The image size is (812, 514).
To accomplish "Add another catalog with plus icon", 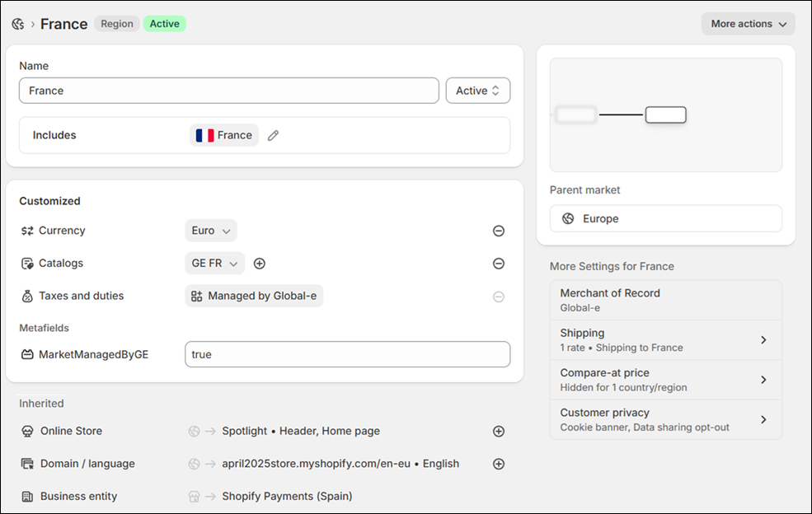I will pos(260,264).
